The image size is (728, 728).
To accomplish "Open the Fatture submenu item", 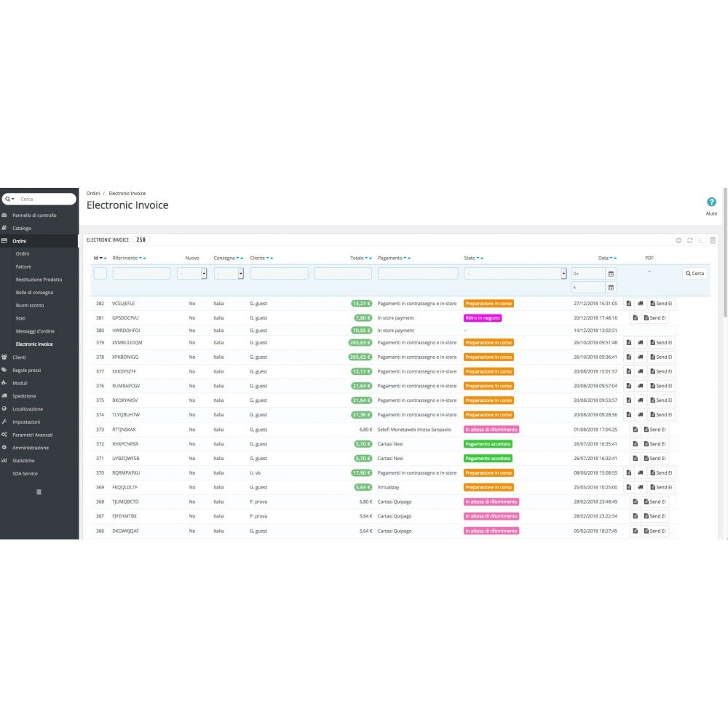I will tap(24, 267).
